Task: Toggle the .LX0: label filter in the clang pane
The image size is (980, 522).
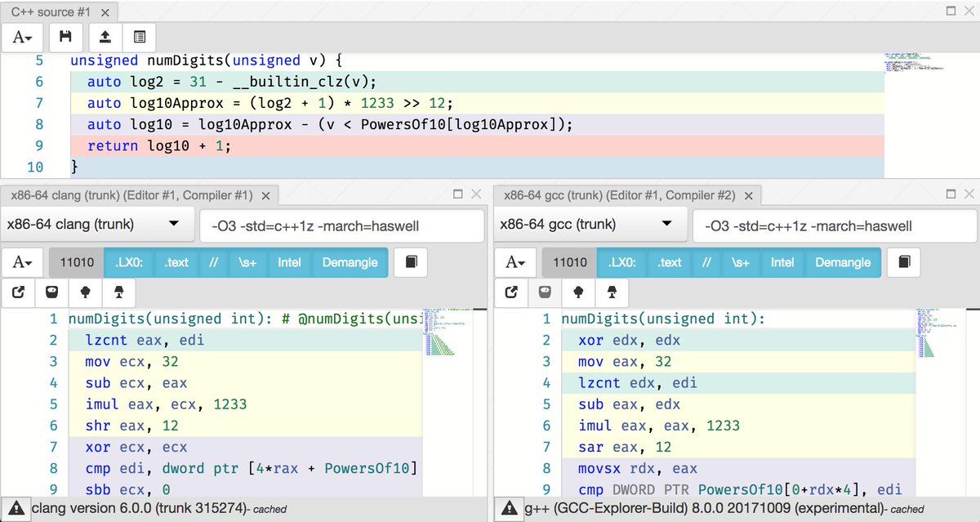Action: (129, 262)
